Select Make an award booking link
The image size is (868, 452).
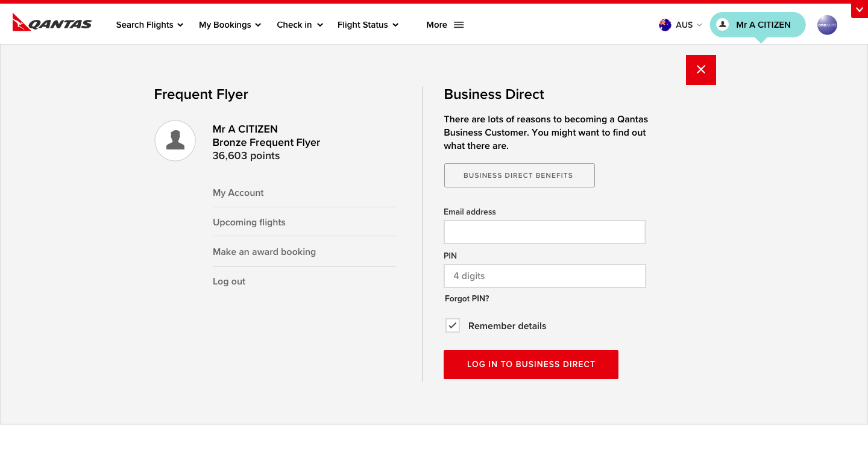tap(264, 252)
